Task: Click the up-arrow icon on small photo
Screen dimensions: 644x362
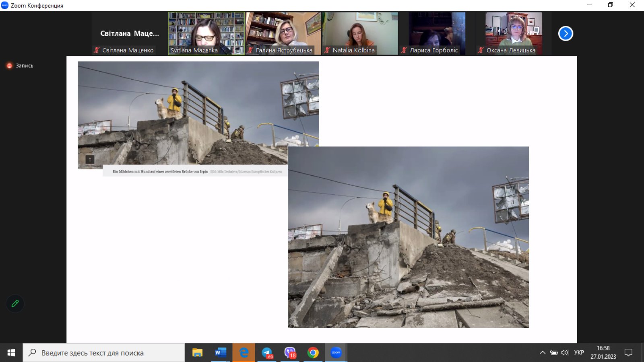Action: (x=90, y=160)
